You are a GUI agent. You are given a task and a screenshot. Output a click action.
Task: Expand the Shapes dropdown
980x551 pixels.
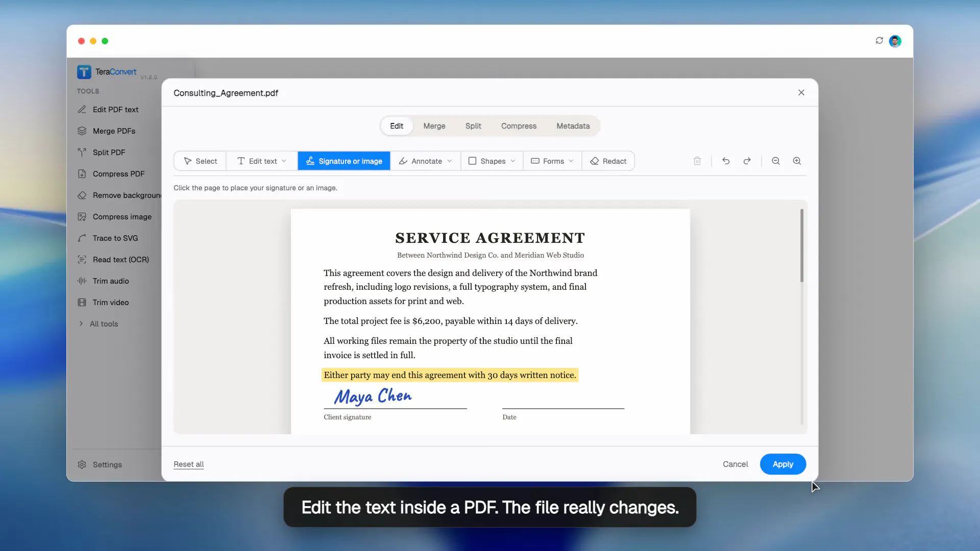492,161
